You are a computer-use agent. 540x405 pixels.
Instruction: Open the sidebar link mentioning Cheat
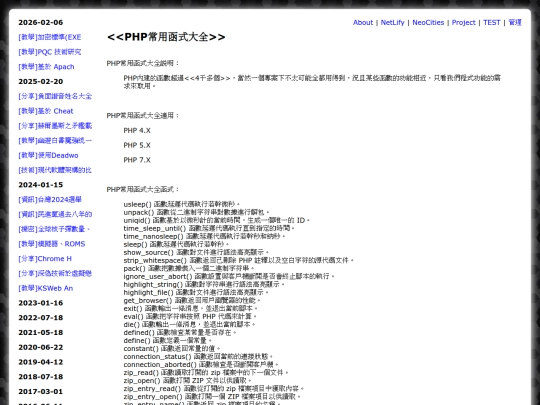pyautogui.click(x=46, y=111)
